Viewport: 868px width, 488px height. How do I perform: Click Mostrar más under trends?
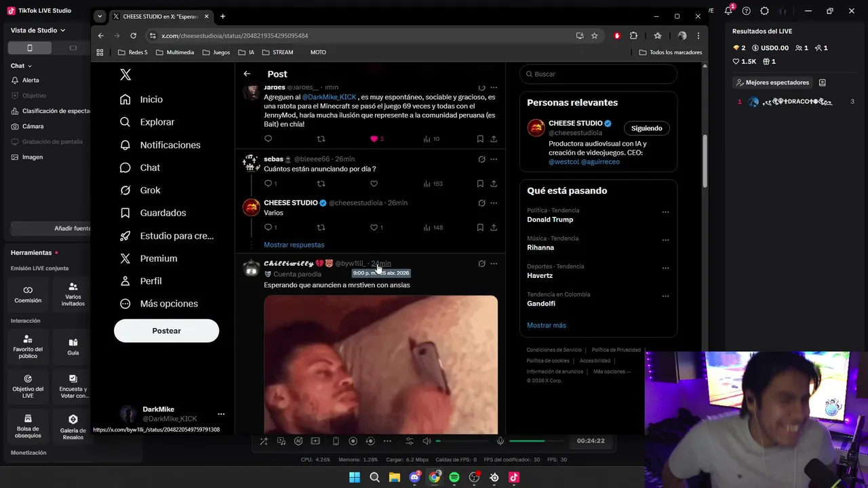(547, 325)
